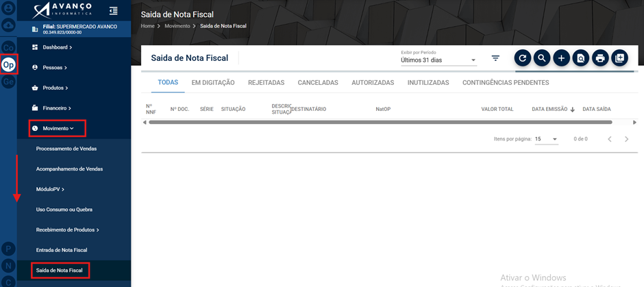Click the Filial SUPERMERCADO AVANCO selector
The width and height of the screenshot is (644, 287).
click(74, 29)
